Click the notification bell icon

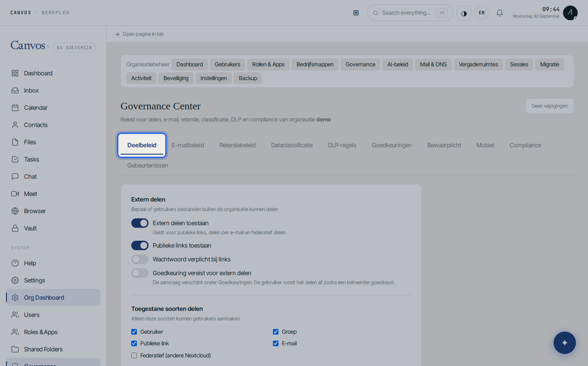[500, 13]
